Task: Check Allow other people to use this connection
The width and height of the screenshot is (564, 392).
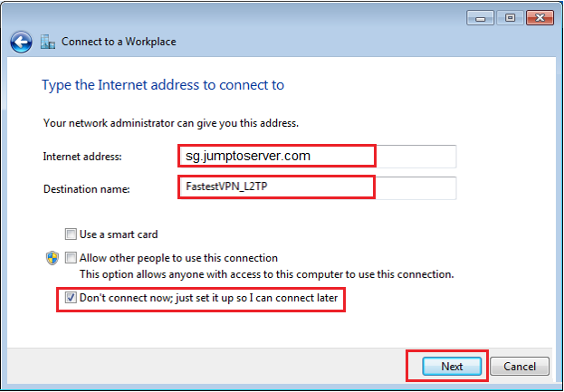Action: click(71, 258)
